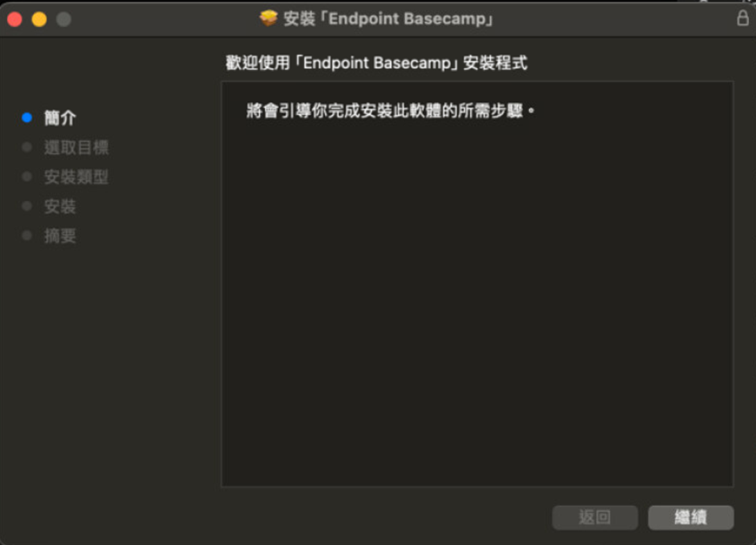Click the disabled gray zoom button

point(64,19)
